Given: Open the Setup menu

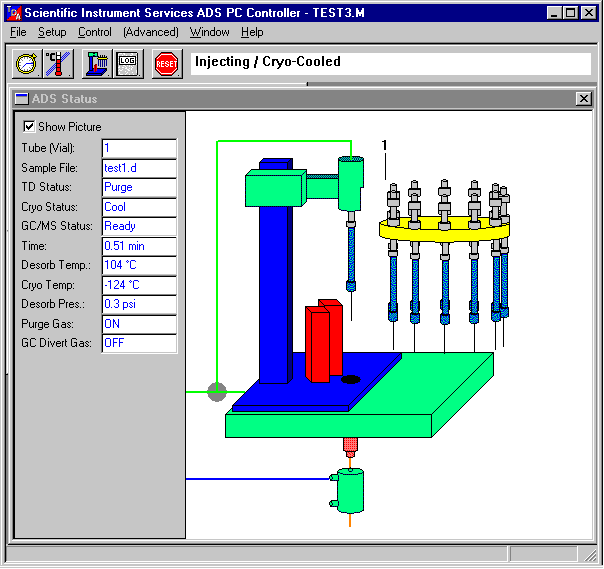Looking at the screenshot, I should click(x=52, y=32).
